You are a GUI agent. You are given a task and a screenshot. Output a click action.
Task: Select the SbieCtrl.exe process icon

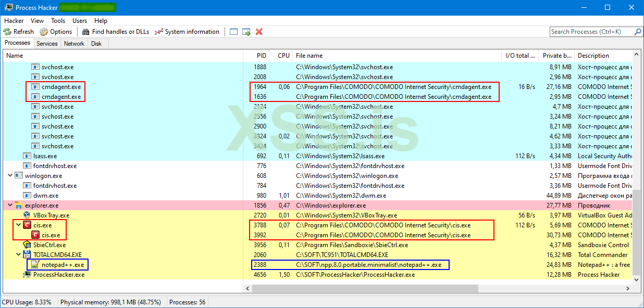click(x=27, y=245)
